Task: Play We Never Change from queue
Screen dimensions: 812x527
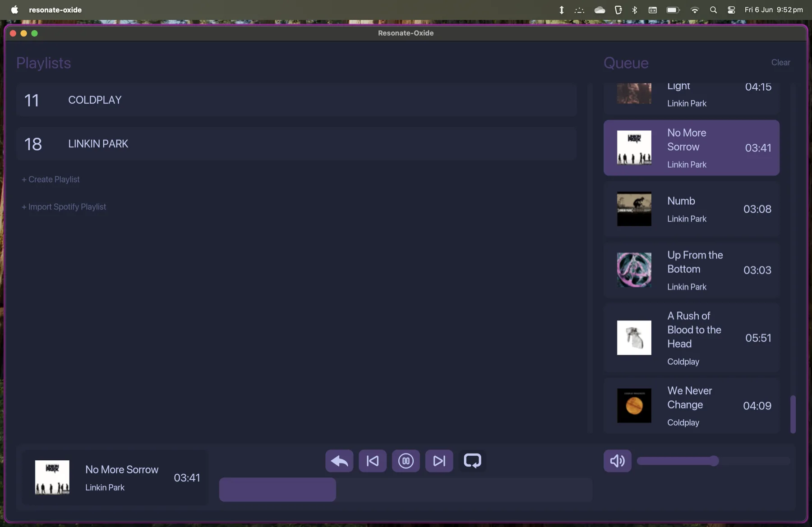Action: 691,406
